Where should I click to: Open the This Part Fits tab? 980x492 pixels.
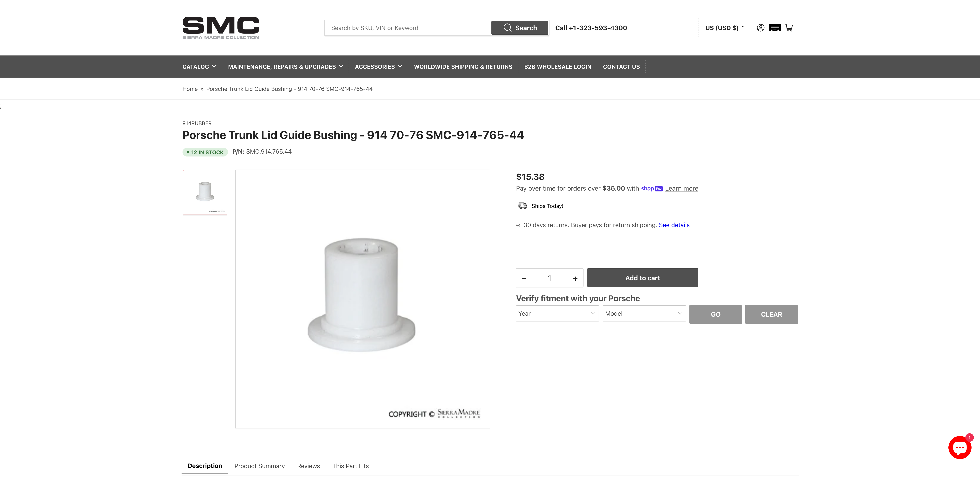350,466
